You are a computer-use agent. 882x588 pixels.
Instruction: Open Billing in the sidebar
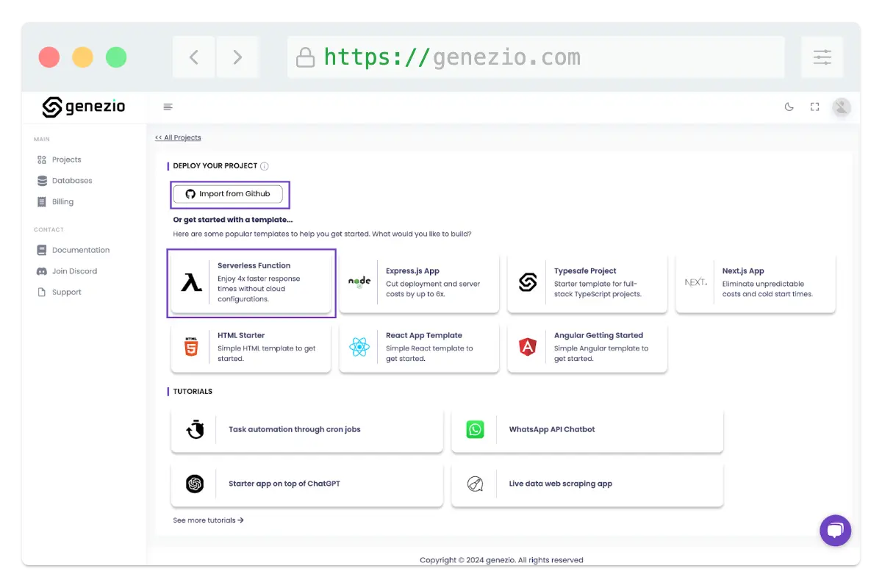click(x=55, y=202)
